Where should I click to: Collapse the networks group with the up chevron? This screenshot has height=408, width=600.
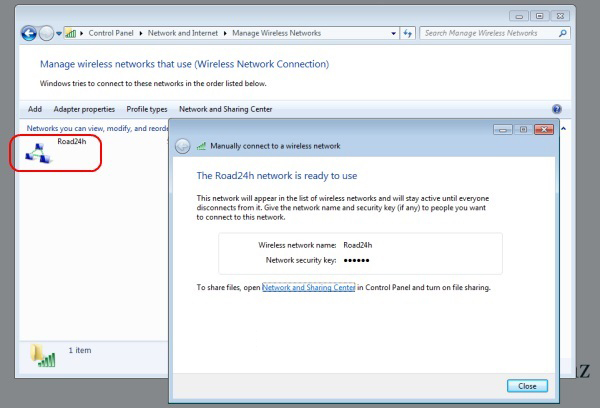pos(563,129)
